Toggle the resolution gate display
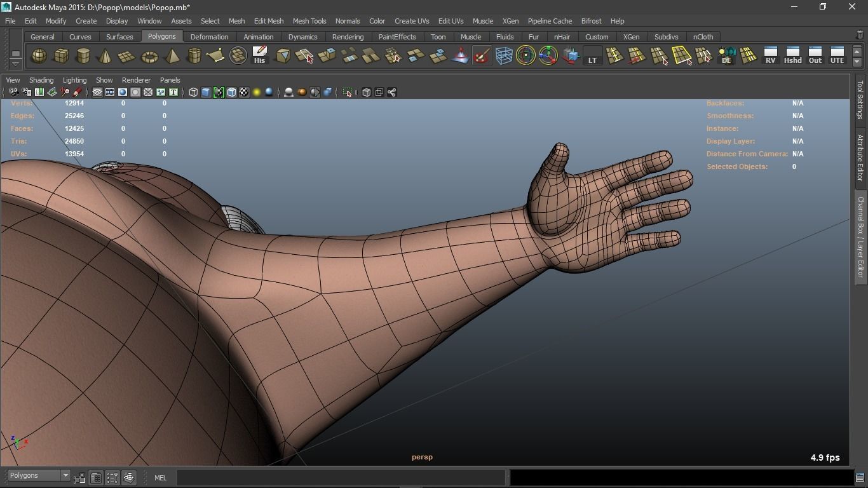 click(123, 93)
